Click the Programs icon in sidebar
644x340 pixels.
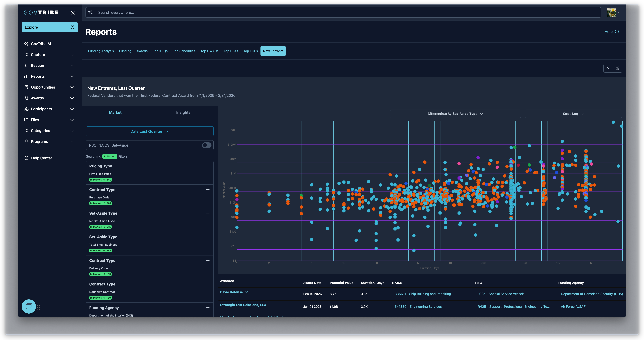(26, 142)
